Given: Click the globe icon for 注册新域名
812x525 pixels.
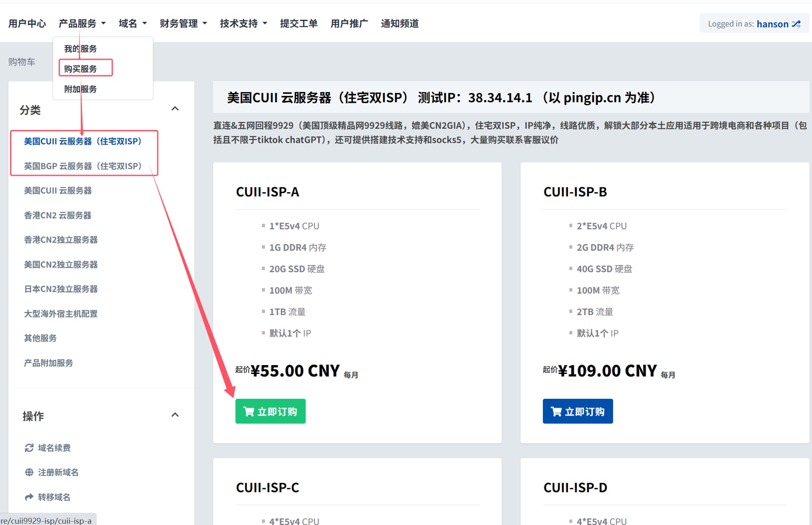Looking at the screenshot, I should [29, 472].
